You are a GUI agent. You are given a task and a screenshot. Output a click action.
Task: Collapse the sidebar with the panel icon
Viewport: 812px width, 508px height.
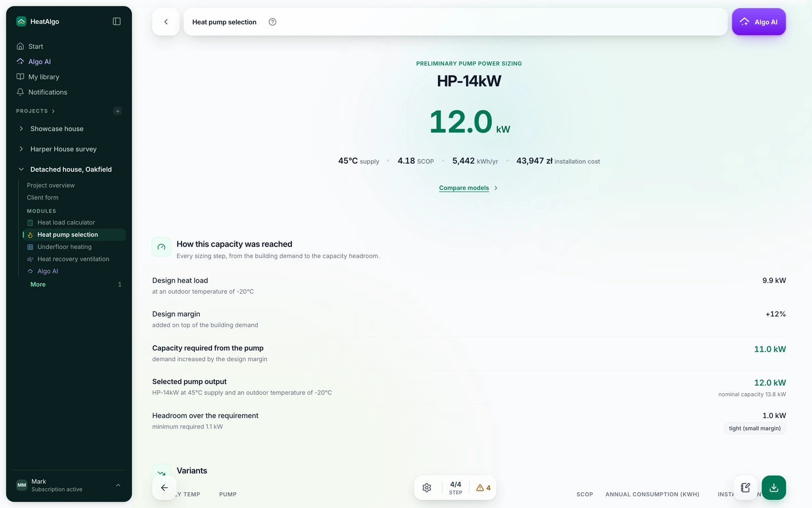117,21
